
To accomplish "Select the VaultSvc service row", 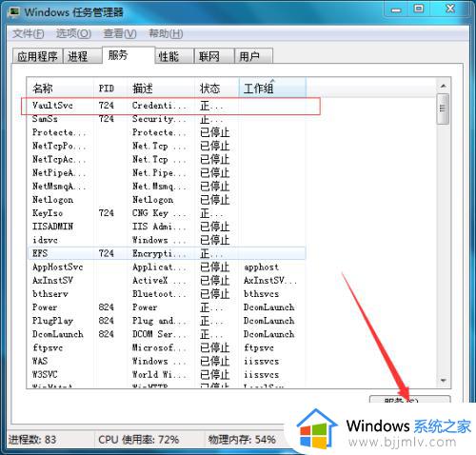I will [167, 106].
